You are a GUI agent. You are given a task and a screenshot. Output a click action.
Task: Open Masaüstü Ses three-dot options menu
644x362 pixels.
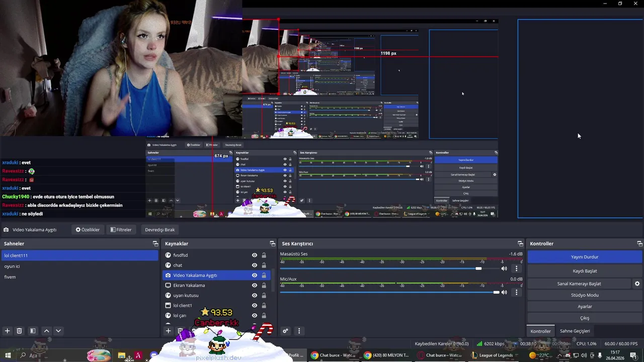[x=516, y=268]
